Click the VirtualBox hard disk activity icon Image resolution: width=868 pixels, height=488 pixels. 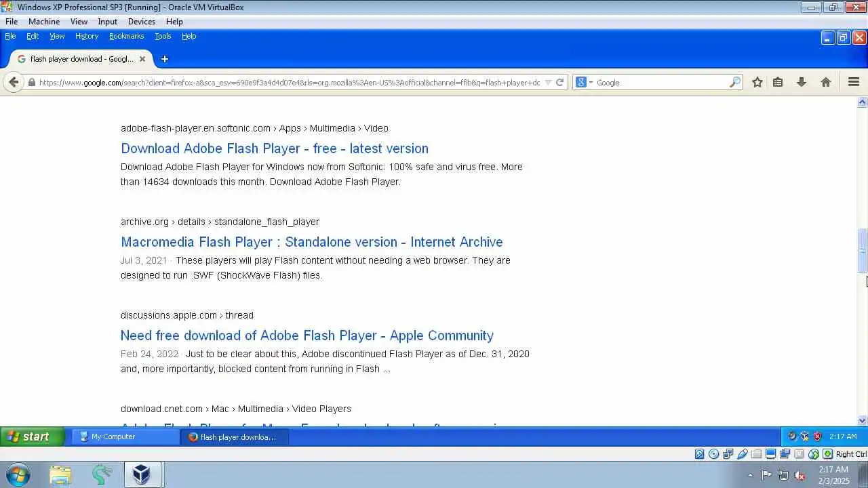699,454
